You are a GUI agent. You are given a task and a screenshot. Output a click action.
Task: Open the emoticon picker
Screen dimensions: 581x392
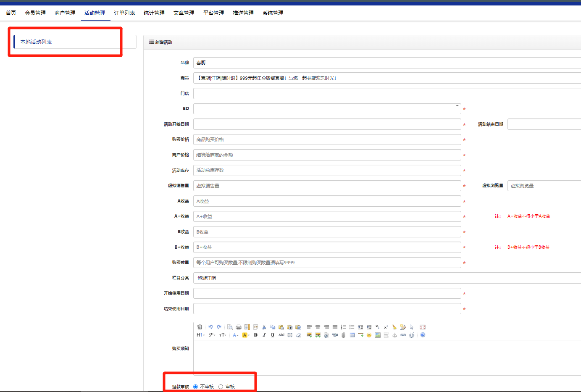[x=369, y=335]
